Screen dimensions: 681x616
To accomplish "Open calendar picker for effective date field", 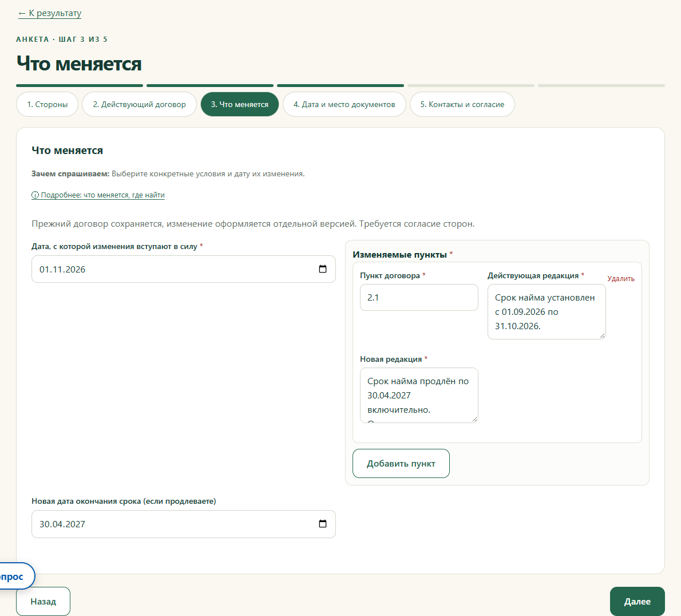I will coord(323,269).
